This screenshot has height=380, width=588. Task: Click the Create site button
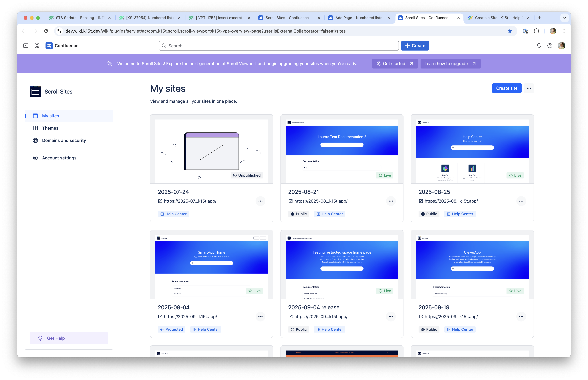tap(507, 88)
